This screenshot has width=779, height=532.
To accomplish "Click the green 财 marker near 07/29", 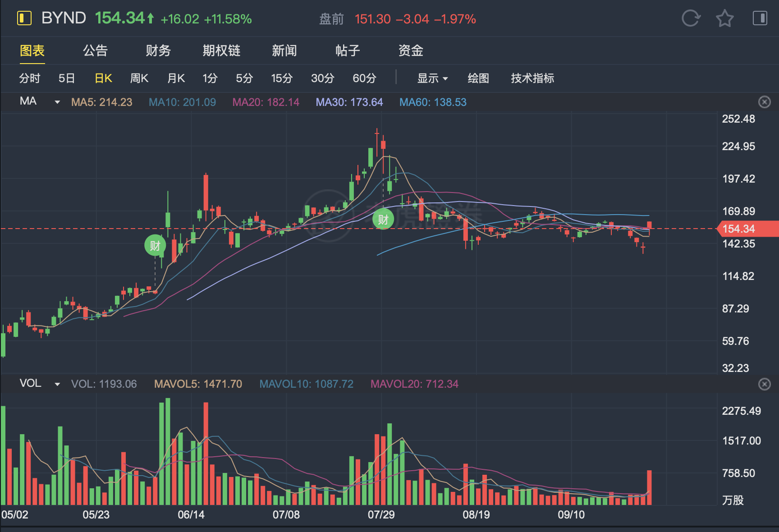I will coord(383,220).
